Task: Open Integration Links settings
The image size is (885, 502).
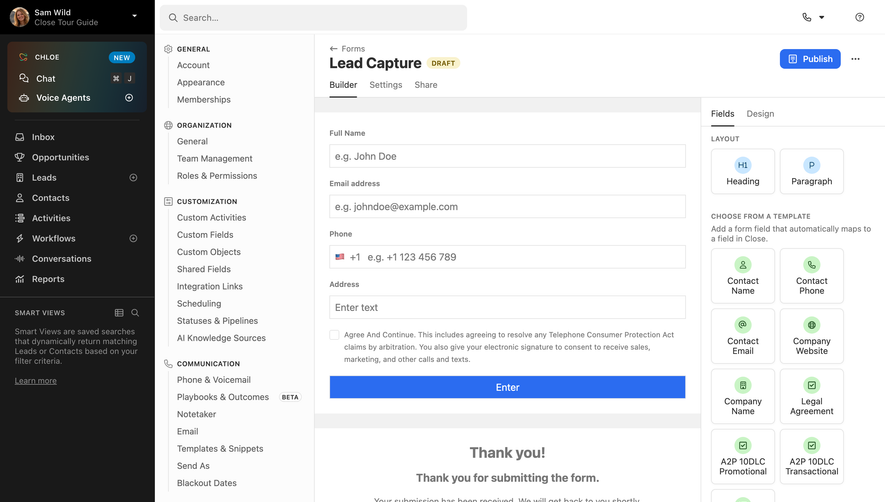Action: [x=210, y=286]
